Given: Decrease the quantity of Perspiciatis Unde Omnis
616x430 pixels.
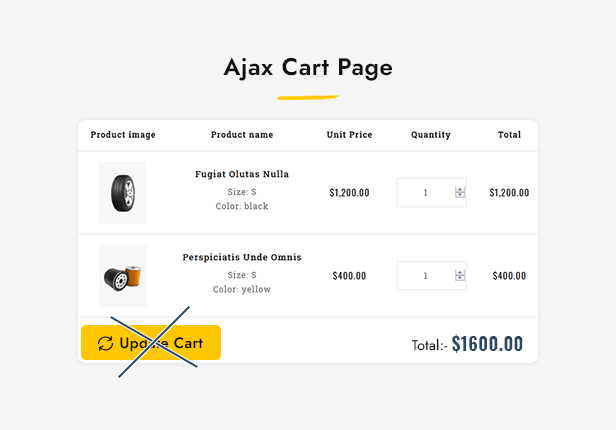Looking at the screenshot, I should tap(460, 278).
